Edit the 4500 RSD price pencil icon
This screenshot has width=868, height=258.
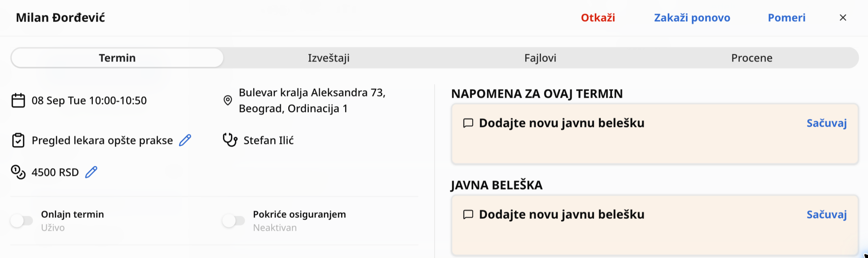tap(91, 172)
